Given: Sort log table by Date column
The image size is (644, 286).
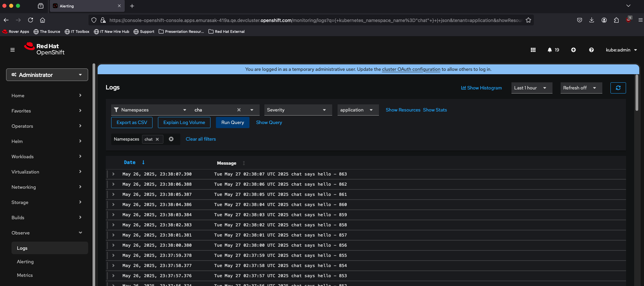Looking at the screenshot, I should 130,163.
